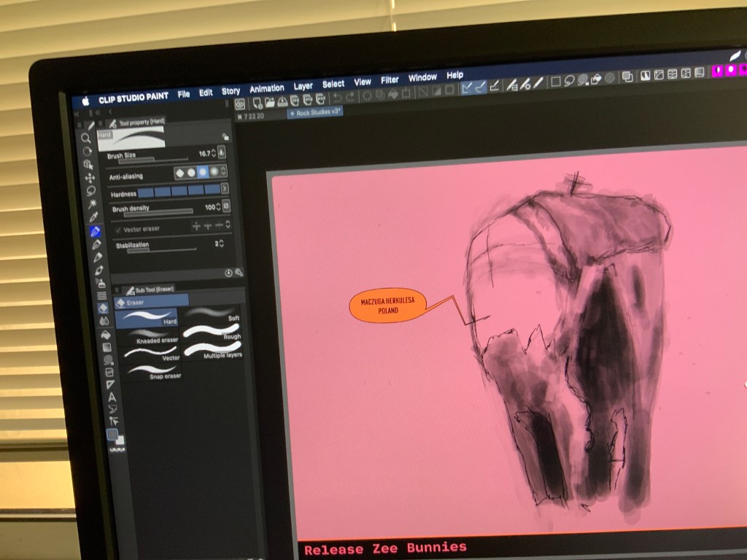Open the Filter menu
Screen dimensions: 747x560
point(390,80)
